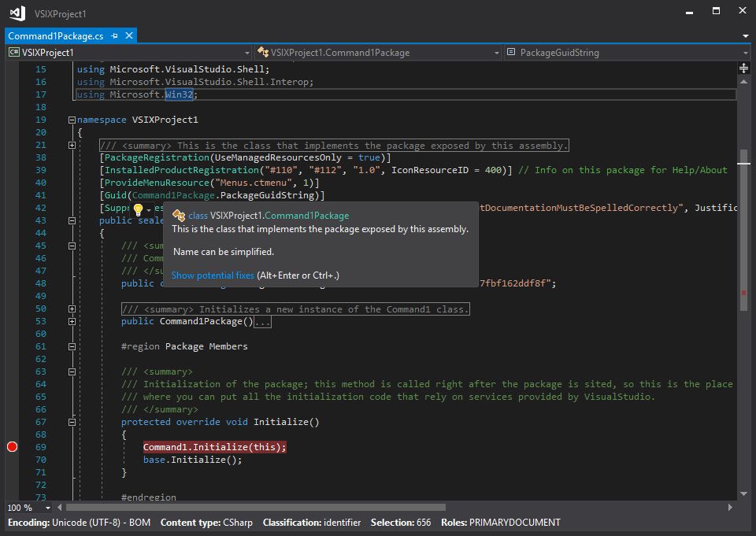Collapse the summary comment on line 45
The height and width of the screenshot is (536, 756).
coord(72,246)
